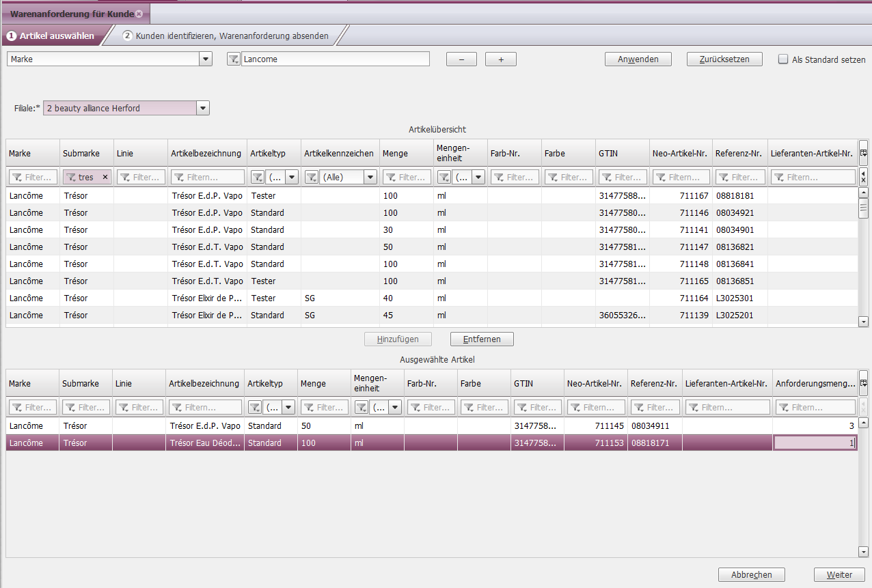872x588 pixels.
Task: Click the plus button to add filter
Action: tap(501, 59)
